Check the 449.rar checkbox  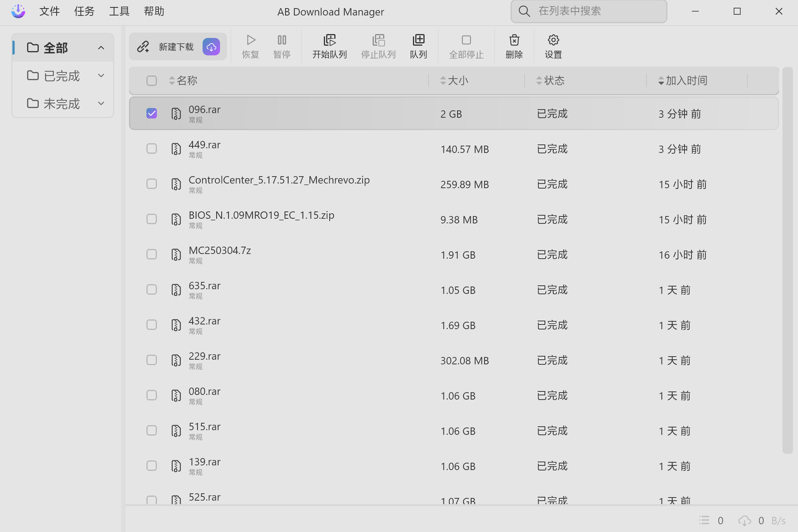pyautogui.click(x=151, y=149)
